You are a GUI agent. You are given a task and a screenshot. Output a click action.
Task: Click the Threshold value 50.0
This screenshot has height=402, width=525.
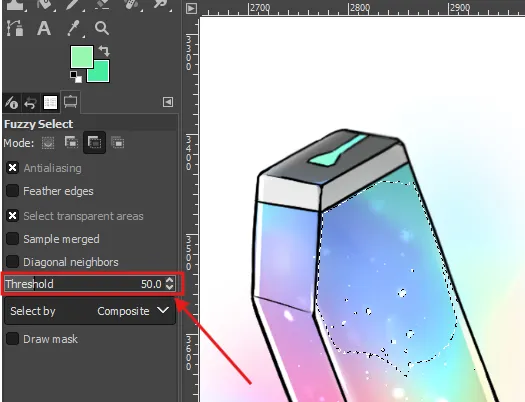[x=151, y=284]
